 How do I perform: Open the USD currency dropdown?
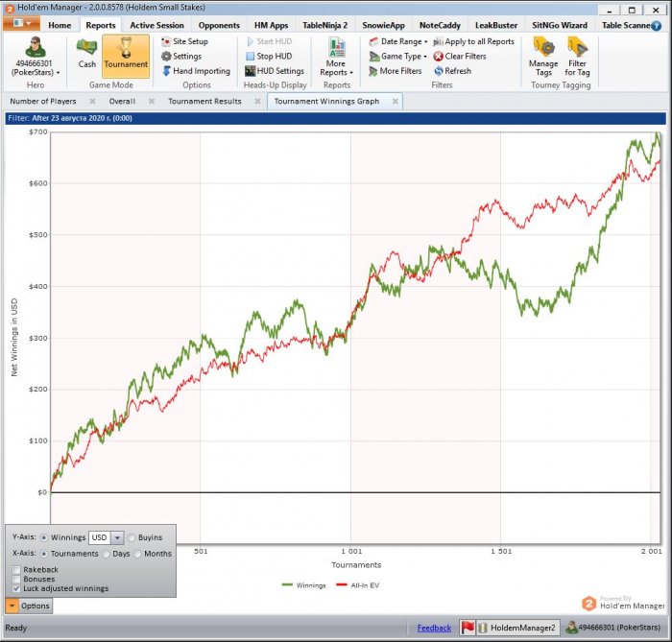(117, 537)
